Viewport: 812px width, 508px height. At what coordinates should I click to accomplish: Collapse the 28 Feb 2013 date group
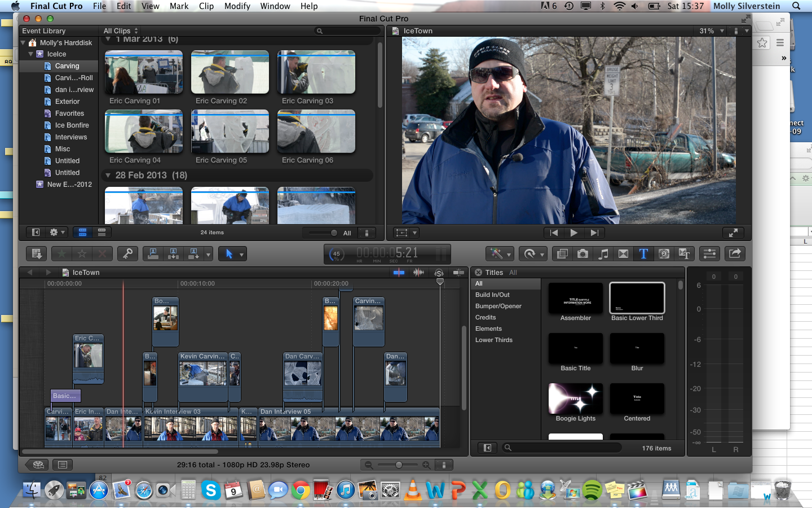[x=108, y=176]
